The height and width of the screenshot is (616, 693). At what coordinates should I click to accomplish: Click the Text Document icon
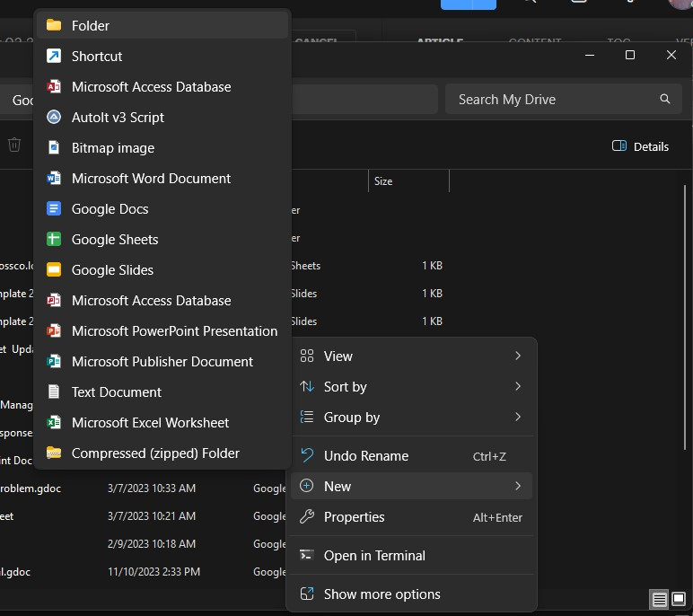(54, 392)
